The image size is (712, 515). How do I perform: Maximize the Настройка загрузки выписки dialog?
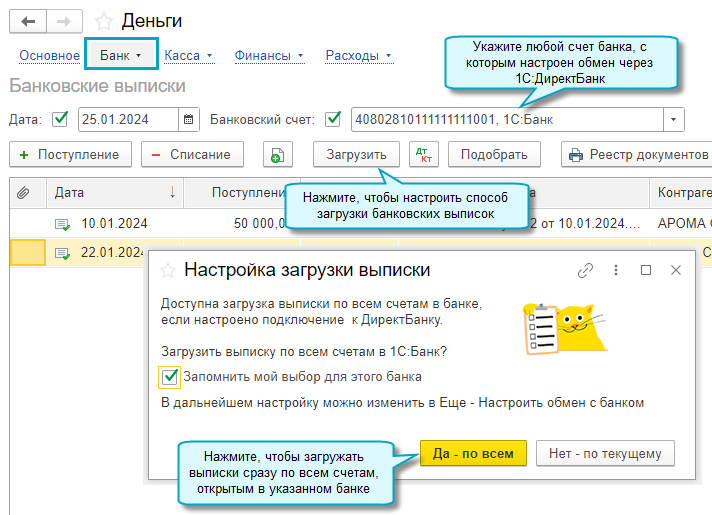[x=646, y=270]
